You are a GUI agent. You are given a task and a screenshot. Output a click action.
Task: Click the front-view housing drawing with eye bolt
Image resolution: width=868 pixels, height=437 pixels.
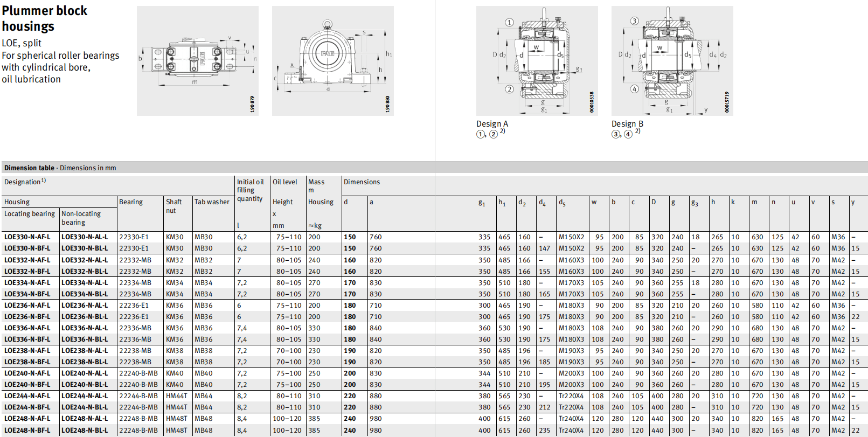click(x=332, y=60)
